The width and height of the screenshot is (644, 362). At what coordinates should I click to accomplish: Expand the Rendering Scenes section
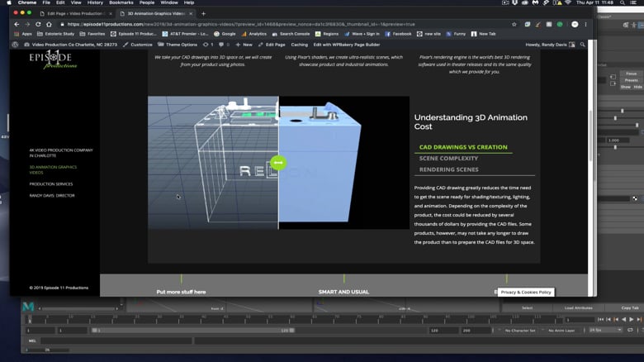pyautogui.click(x=448, y=169)
